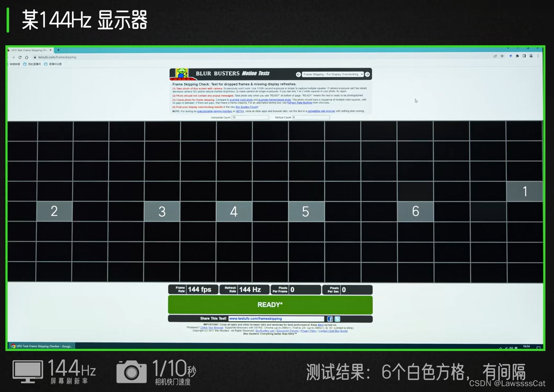Open the second bookmark folder in bookmarks bar
Image resolution: width=554 pixels, height=392 pixels.
tap(32, 64)
